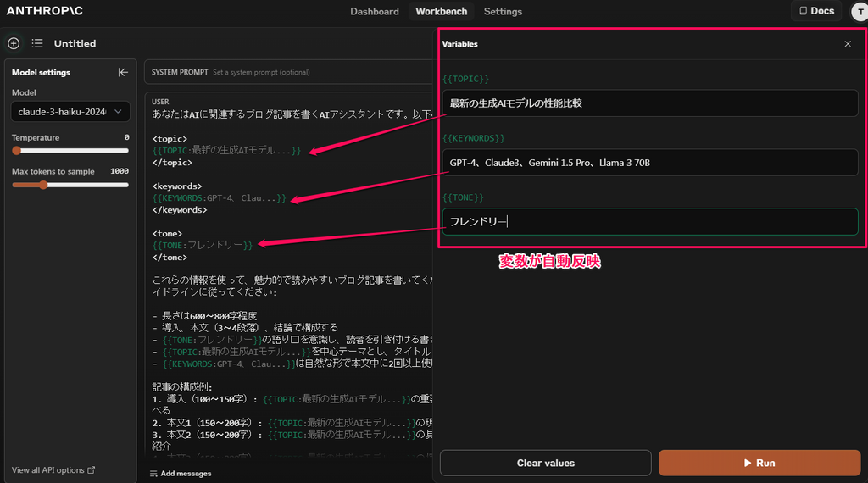The width and height of the screenshot is (868, 483).
Task: Open the Model dropdown showing claude-3-haiku
Action: tap(70, 112)
